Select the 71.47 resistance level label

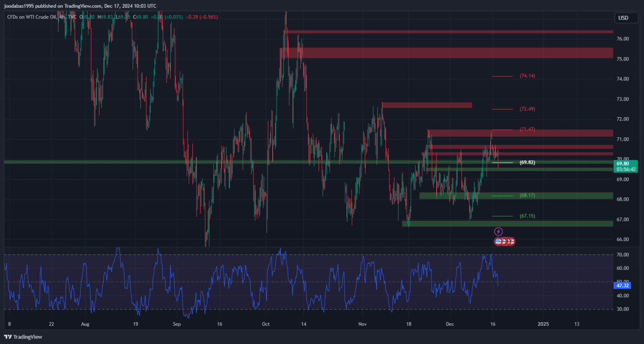click(x=527, y=129)
